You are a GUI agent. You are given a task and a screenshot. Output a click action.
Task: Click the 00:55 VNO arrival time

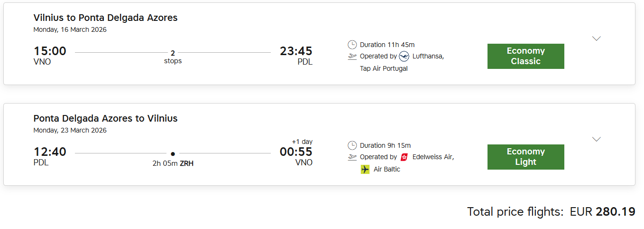click(x=296, y=152)
